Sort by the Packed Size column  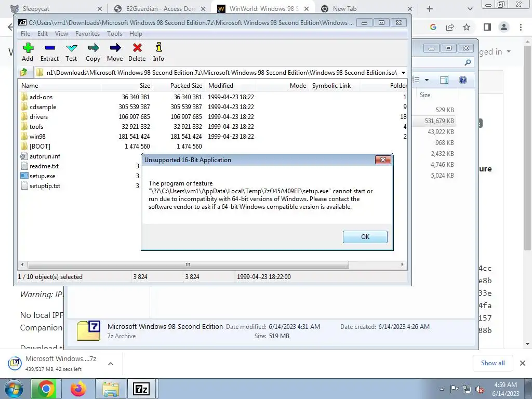179,86
